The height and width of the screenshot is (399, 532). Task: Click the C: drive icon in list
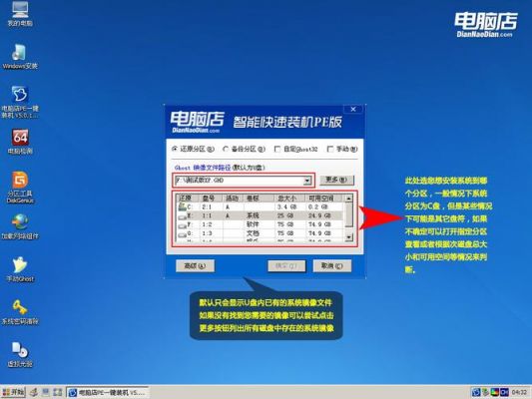[x=182, y=206]
